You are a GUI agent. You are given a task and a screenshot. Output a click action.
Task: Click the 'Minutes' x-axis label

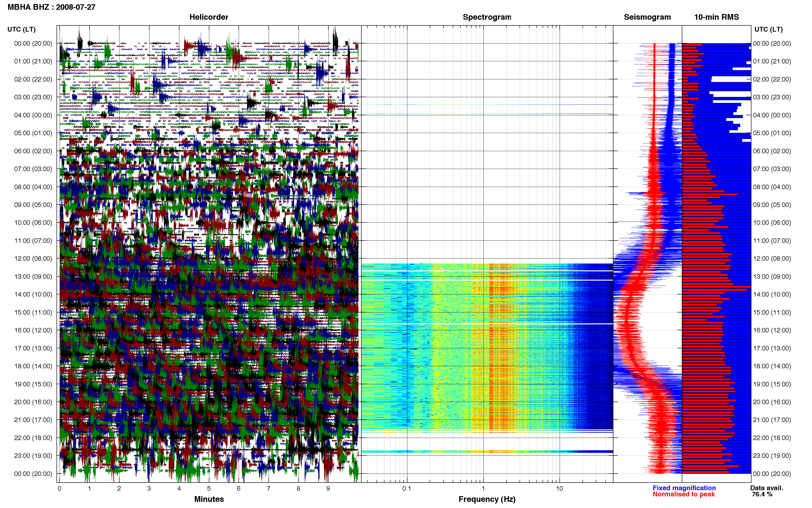point(209,499)
